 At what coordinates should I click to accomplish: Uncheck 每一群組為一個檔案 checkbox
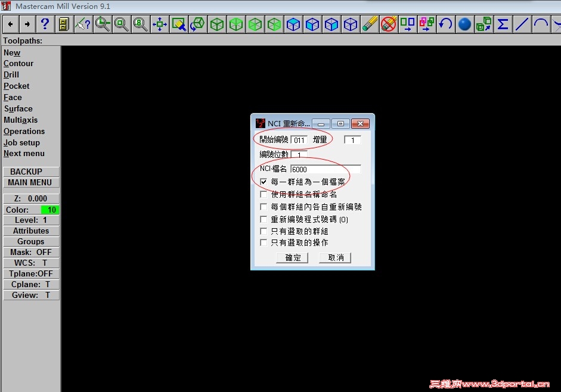pos(263,181)
